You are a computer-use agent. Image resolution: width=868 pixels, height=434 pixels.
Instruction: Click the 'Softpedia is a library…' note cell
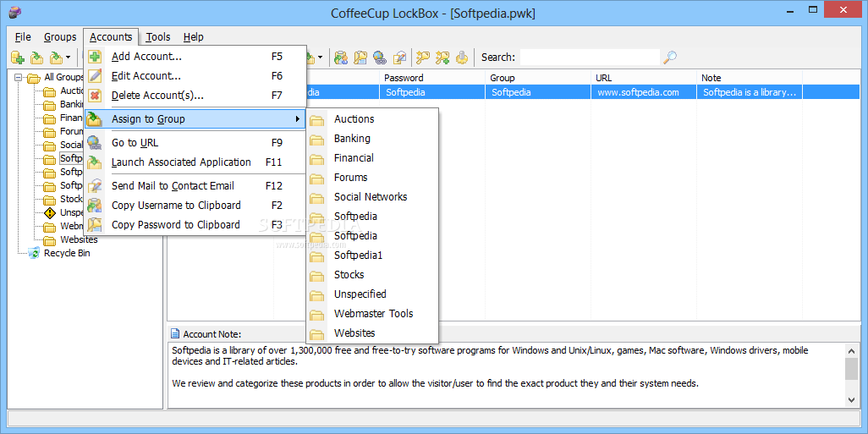pyautogui.click(x=750, y=92)
